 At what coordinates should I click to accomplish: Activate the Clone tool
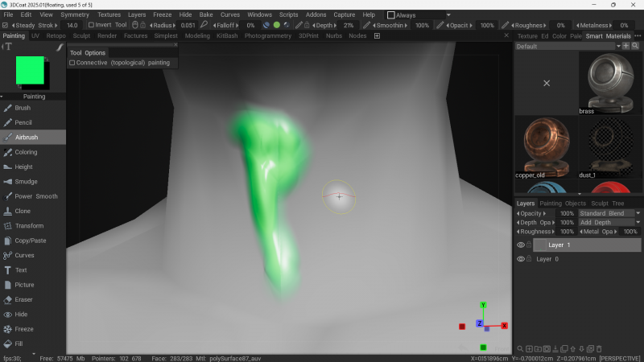[23, 211]
